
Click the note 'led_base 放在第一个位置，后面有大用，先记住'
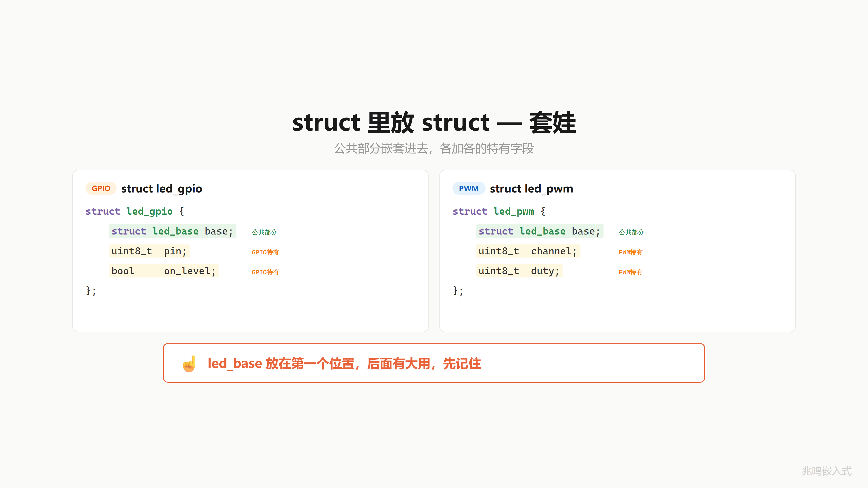344,363
